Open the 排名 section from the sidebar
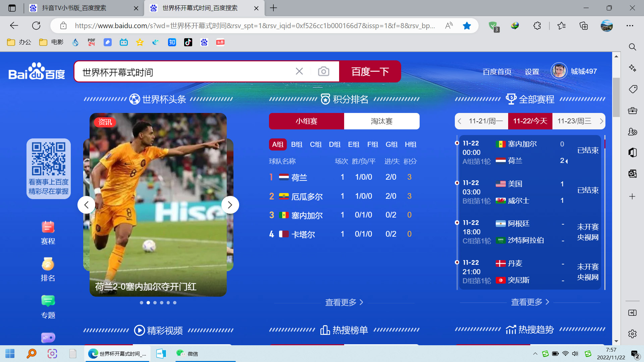644x362 pixels. pyautogui.click(x=48, y=269)
